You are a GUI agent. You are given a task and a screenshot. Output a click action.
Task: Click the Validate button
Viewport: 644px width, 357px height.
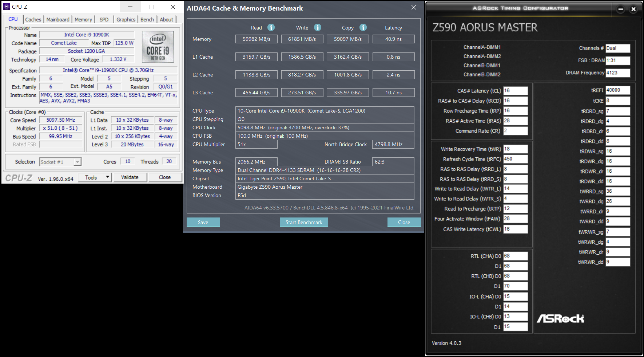[x=130, y=177]
